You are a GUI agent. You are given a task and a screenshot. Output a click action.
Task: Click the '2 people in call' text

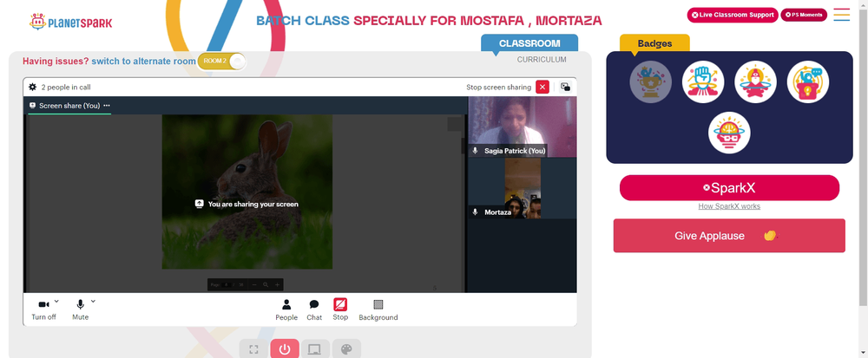[x=66, y=88]
